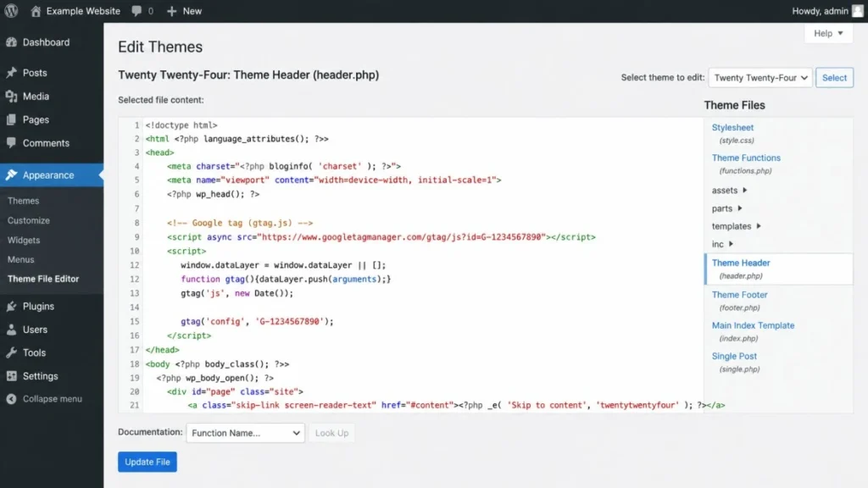Viewport: 868px width, 488px height.
Task: Click the plus icon next to New
Action: [x=171, y=11]
